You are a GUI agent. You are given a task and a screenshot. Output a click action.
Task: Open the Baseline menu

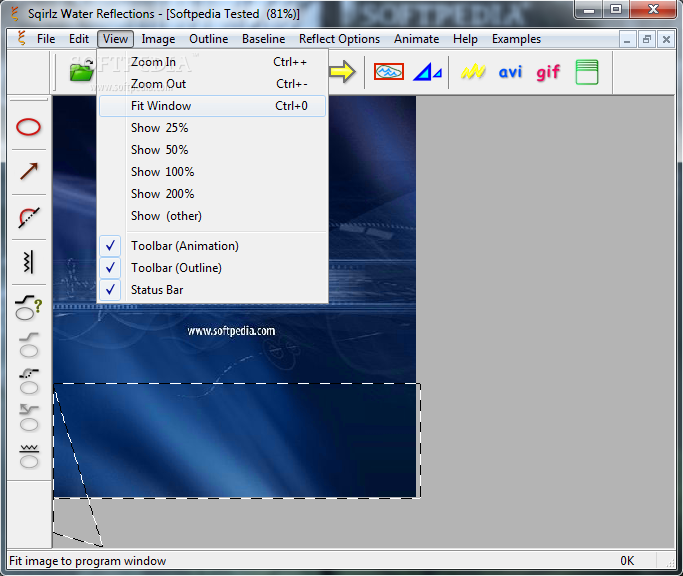264,39
